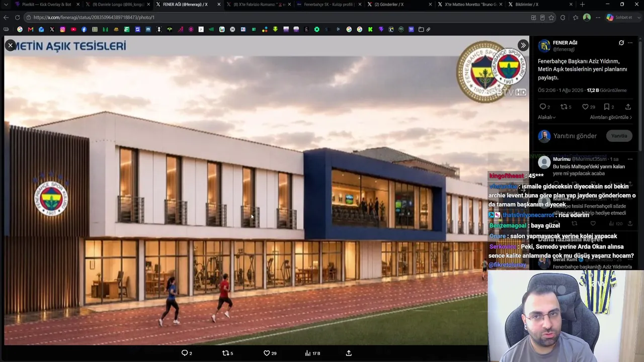Switch to the Bildirimler / X tab

[540, 5]
